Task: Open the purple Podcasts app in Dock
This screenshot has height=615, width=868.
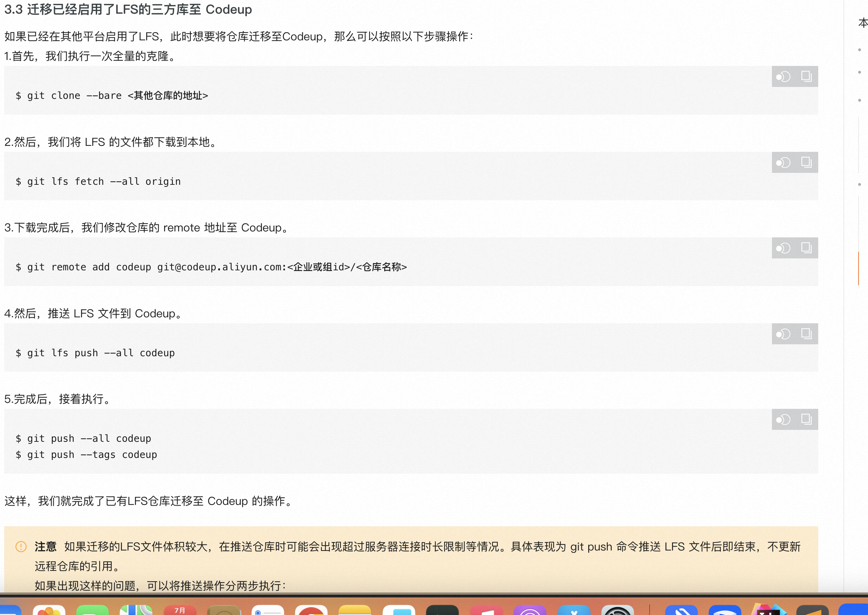Action: pos(530,610)
